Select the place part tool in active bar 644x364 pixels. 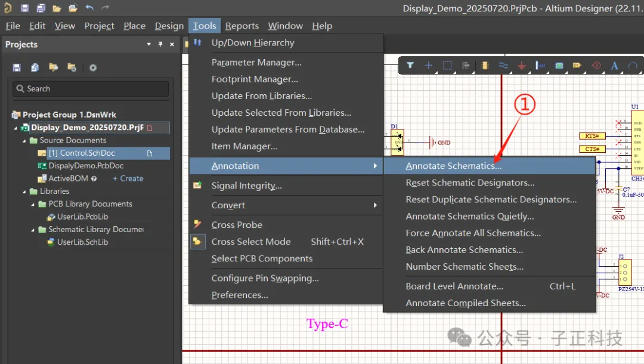click(485, 65)
